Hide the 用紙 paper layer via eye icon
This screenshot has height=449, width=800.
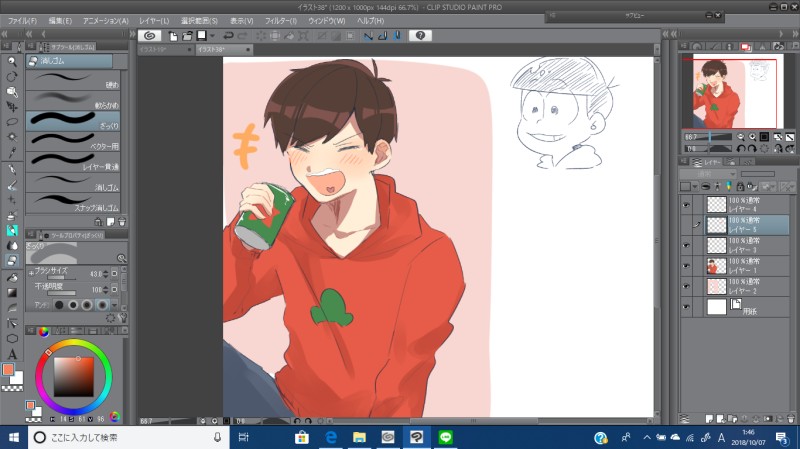[686, 307]
